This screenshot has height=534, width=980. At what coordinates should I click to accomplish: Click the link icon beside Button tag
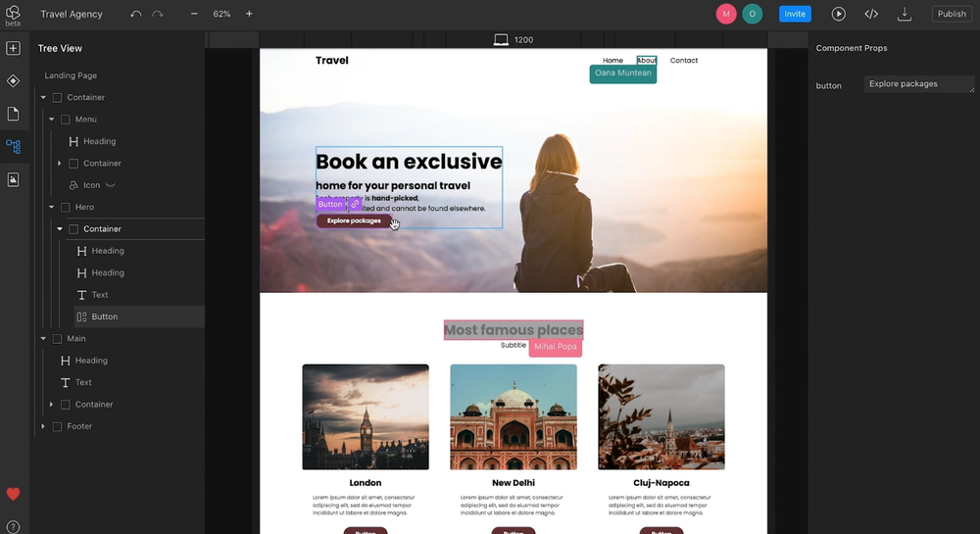[355, 204]
